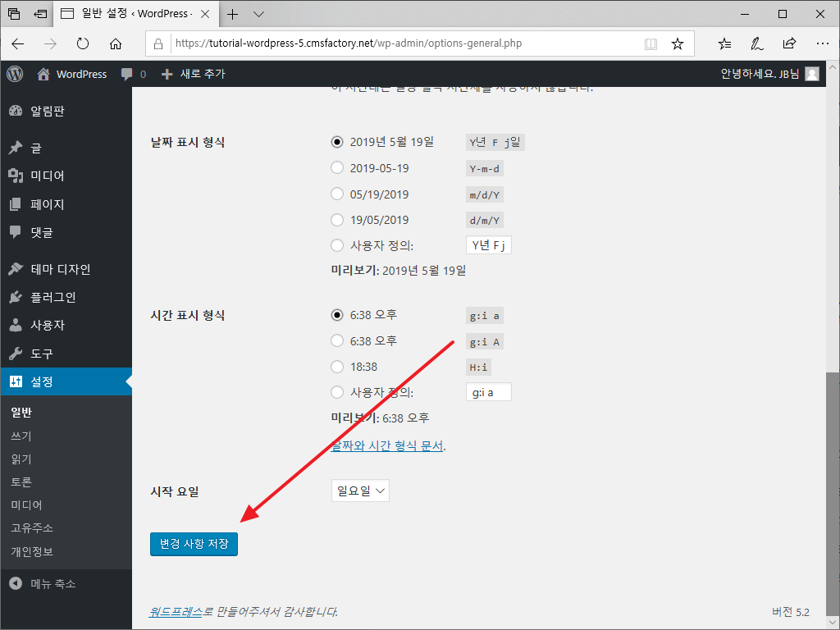The height and width of the screenshot is (630, 840).
Task: Select custom date format 사용자 정의 radio
Action: point(337,245)
